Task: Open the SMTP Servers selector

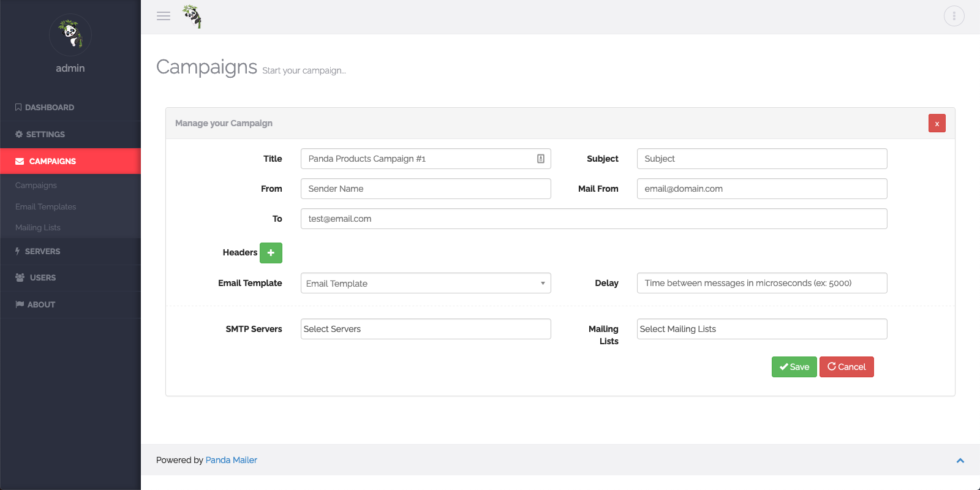Action: point(426,329)
